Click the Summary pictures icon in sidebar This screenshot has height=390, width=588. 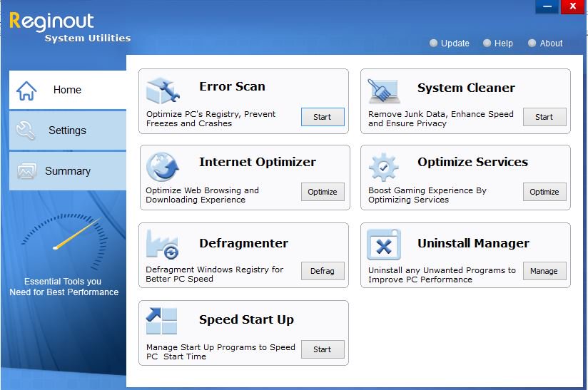coord(26,171)
